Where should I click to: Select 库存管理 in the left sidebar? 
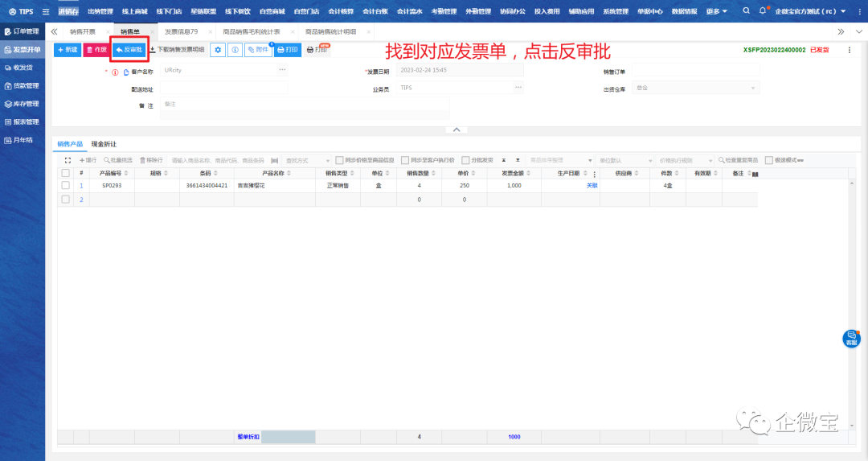pyautogui.click(x=23, y=104)
